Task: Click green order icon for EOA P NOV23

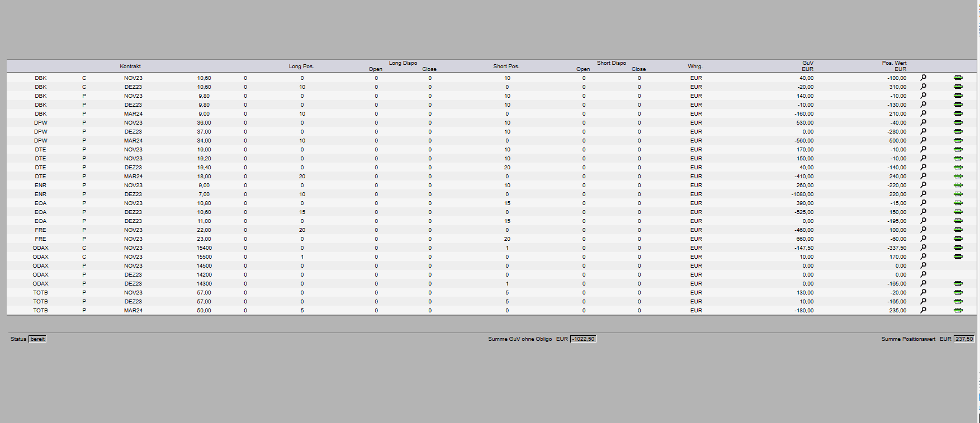Action: [958, 203]
